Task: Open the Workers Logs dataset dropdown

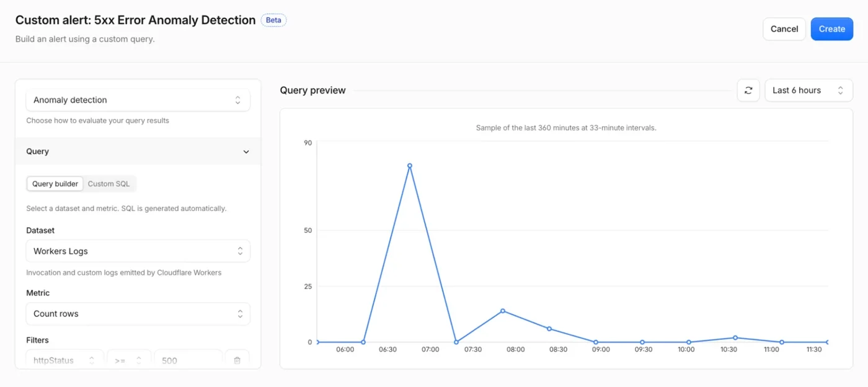Action: (138, 251)
